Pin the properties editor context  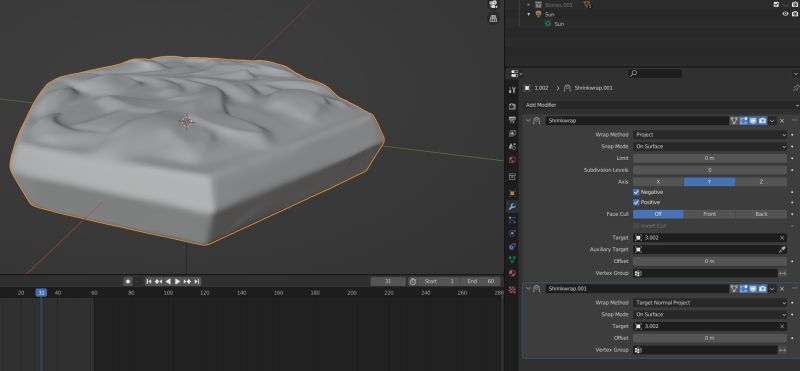(796, 88)
